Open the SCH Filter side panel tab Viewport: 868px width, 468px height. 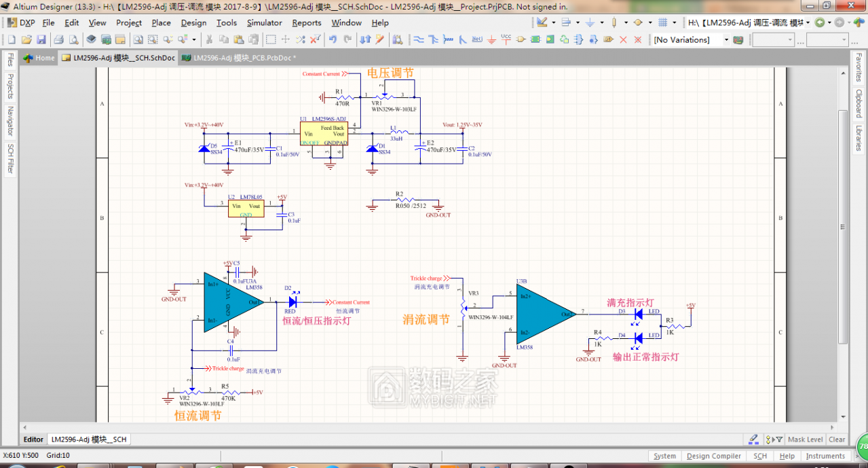coord(10,158)
